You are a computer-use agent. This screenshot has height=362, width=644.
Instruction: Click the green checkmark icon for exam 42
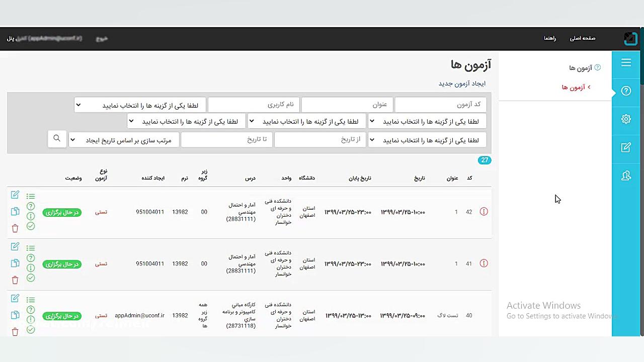[31, 226]
